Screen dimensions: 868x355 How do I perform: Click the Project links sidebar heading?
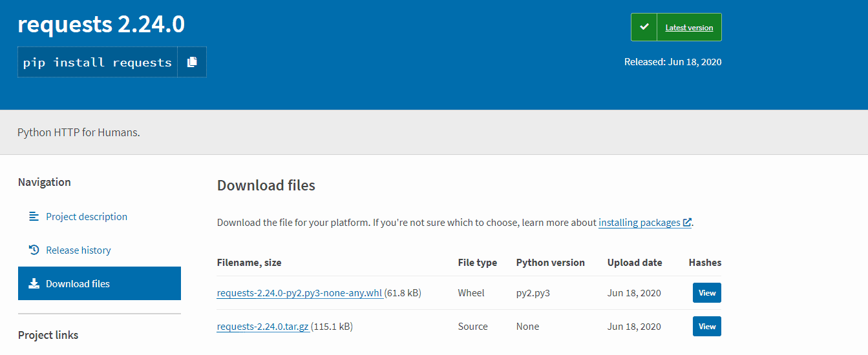click(x=48, y=335)
